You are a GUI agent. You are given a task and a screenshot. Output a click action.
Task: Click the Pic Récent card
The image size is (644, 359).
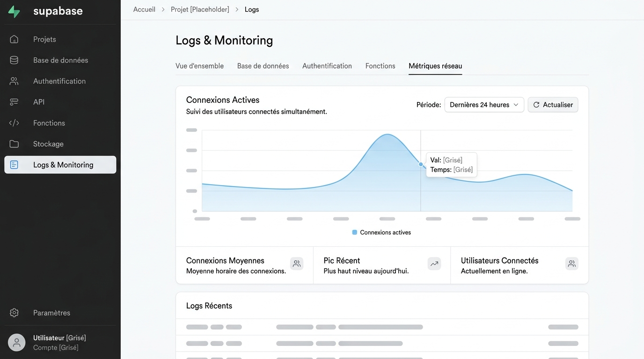tap(382, 265)
